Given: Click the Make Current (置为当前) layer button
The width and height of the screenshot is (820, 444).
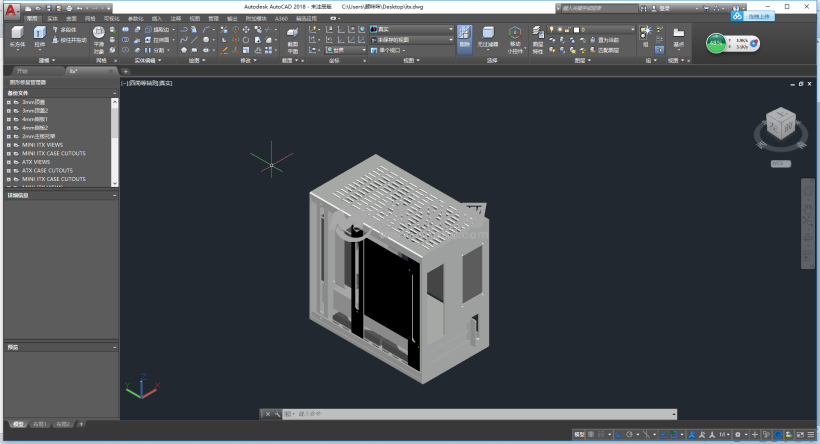Looking at the screenshot, I should (x=604, y=40).
